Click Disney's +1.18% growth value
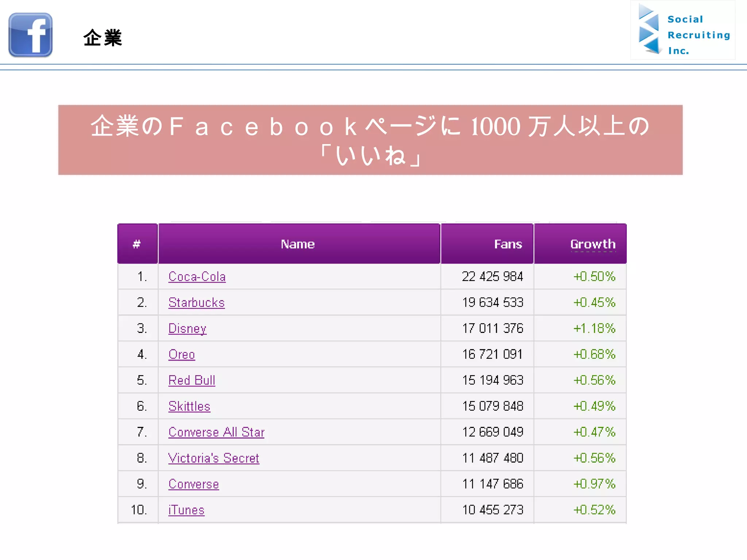 tap(594, 328)
